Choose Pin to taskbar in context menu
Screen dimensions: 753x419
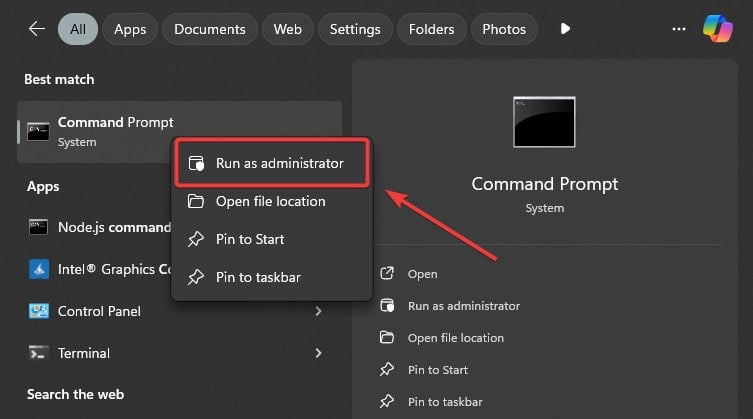[x=258, y=277]
